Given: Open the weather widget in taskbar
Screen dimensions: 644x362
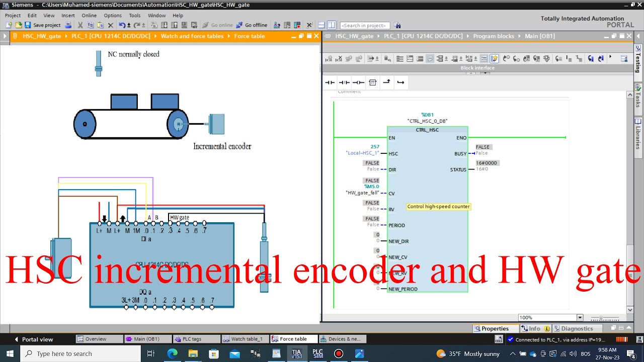Looking at the screenshot, I should [468, 353].
